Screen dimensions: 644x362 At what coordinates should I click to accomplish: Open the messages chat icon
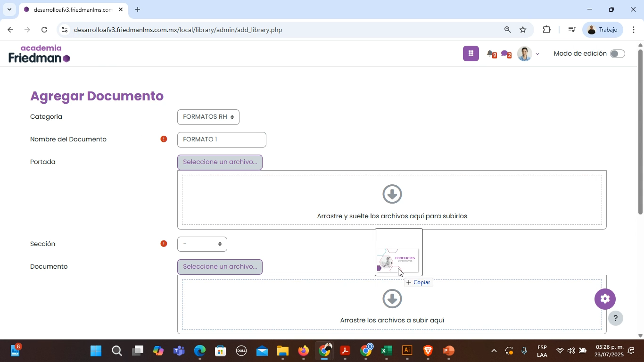[x=505, y=54]
